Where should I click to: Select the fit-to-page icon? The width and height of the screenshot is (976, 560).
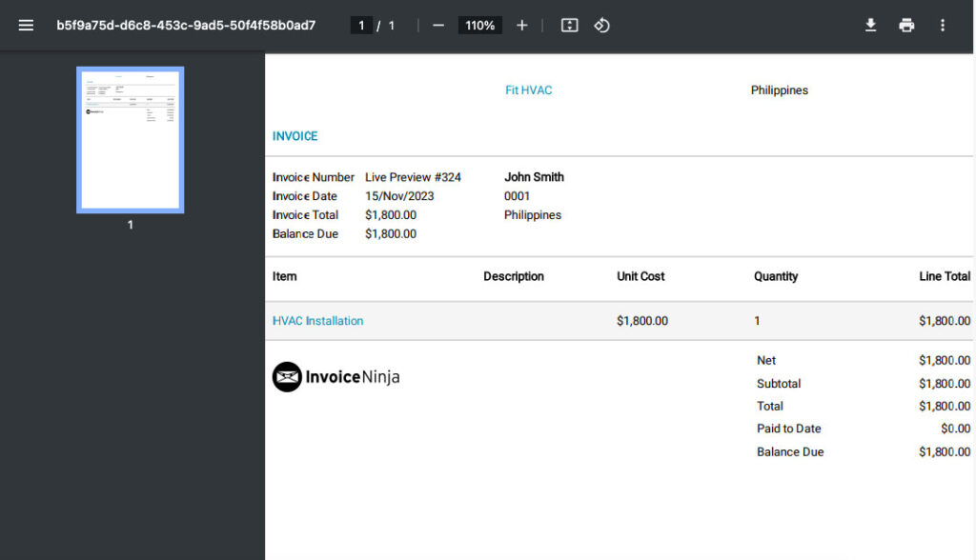click(569, 25)
